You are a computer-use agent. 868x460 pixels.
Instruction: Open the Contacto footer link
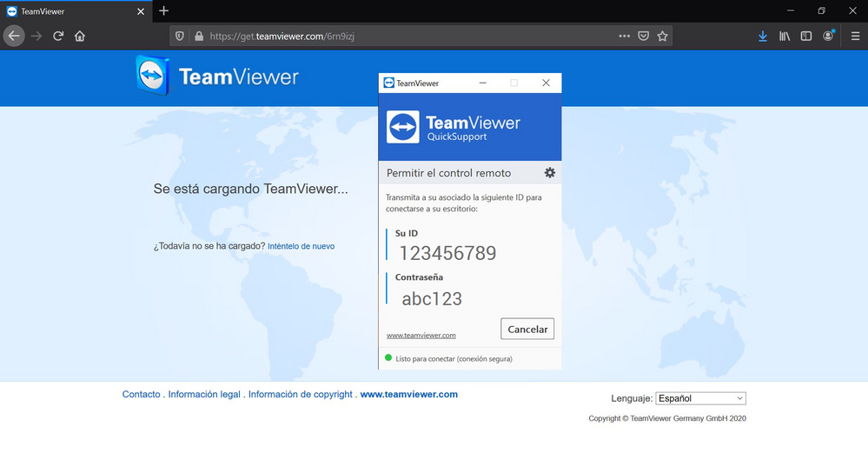point(141,394)
